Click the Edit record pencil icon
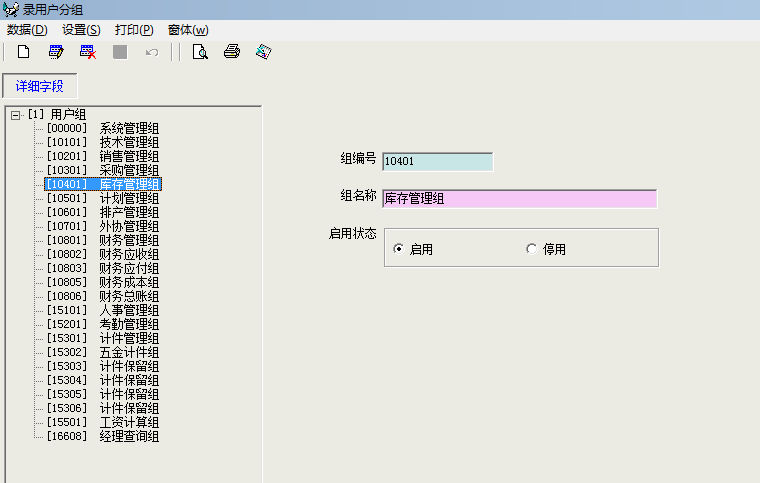This screenshot has width=760, height=483. coord(56,52)
